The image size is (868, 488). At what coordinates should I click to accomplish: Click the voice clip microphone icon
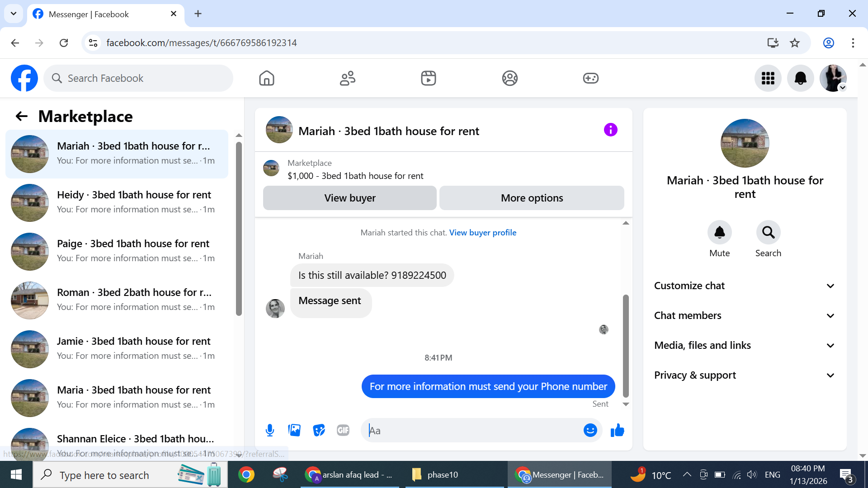[270, 430]
